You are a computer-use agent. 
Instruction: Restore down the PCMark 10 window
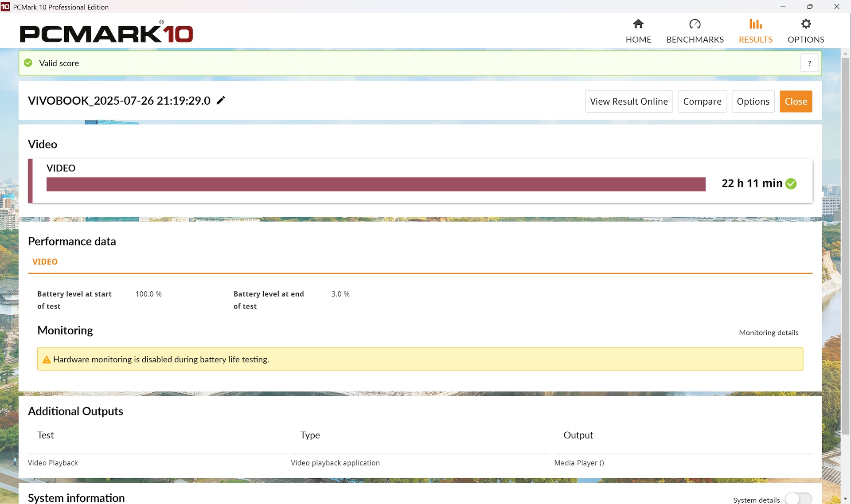(x=810, y=7)
